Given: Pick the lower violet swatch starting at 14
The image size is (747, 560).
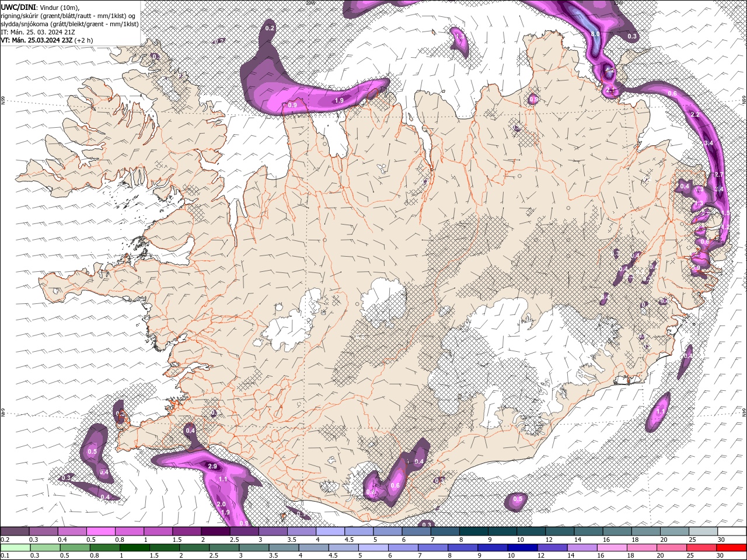Looking at the screenshot, I should click(581, 548).
